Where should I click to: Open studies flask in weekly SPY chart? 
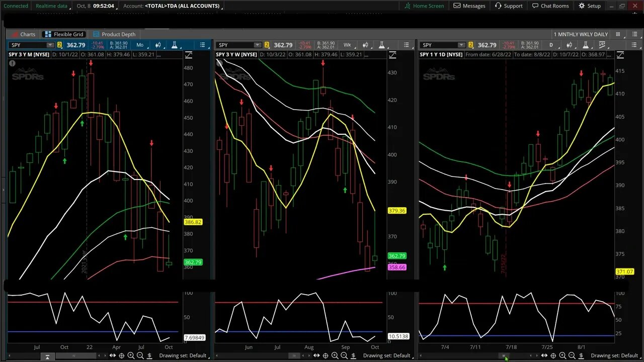[x=381, y=45]
